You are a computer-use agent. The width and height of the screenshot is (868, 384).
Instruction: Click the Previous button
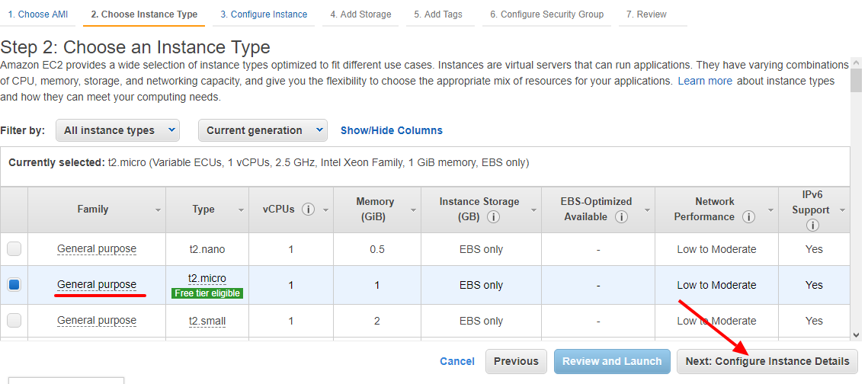click(x=516, y=361)
